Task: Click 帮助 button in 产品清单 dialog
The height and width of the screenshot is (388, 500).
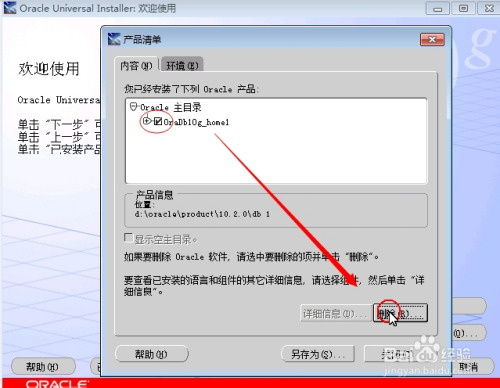Action: click(152, 354)
